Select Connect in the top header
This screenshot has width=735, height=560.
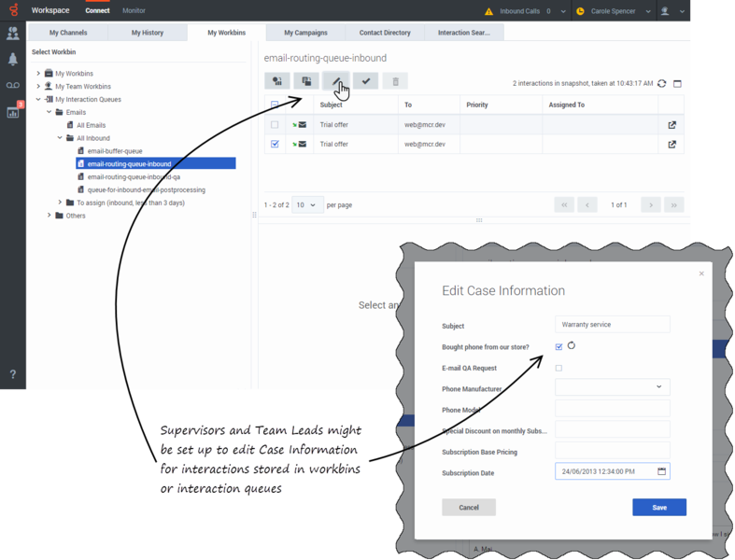click(x=97, y=10)
